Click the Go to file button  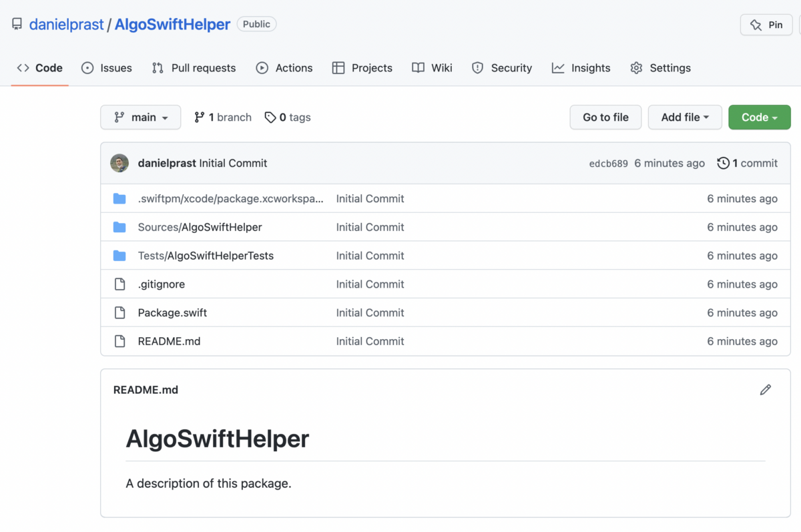click(605, 117)
